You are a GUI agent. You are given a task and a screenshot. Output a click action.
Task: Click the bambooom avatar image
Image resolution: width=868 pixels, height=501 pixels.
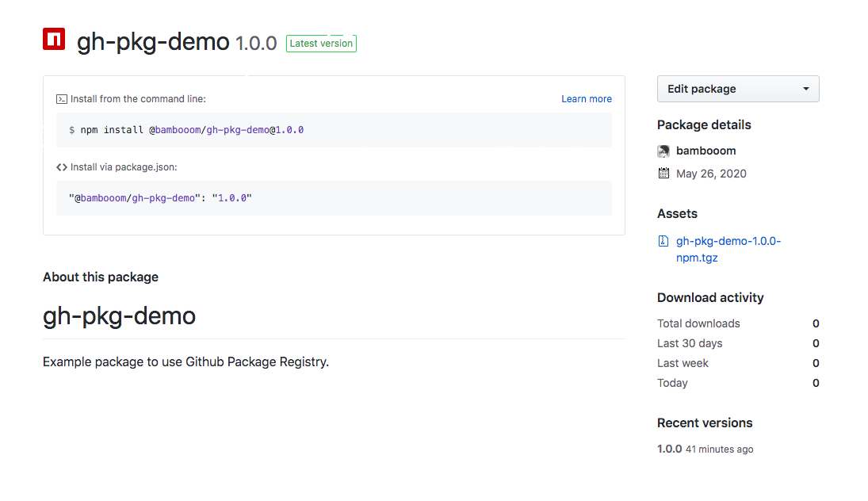pyautogui.click(x=663, y=151)
